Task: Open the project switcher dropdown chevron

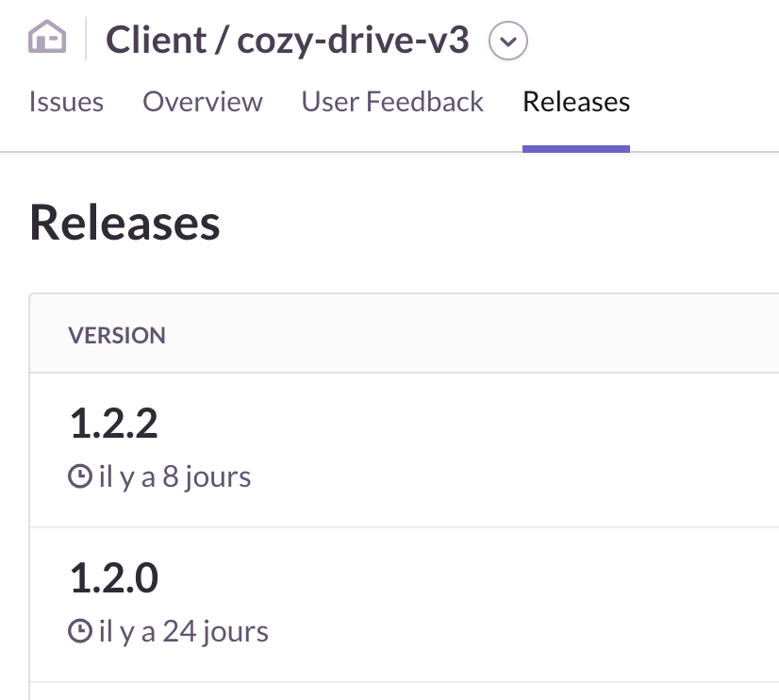Action: tap(507, 41)
